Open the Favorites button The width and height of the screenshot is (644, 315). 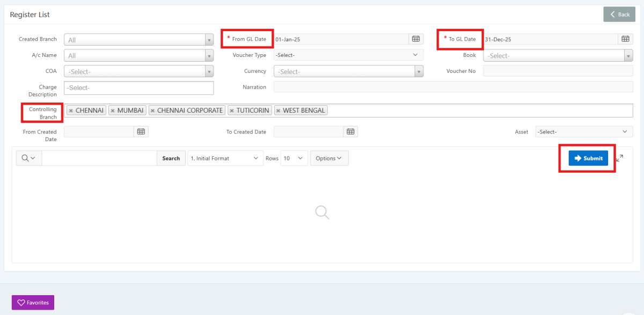(x=33, y=302)
